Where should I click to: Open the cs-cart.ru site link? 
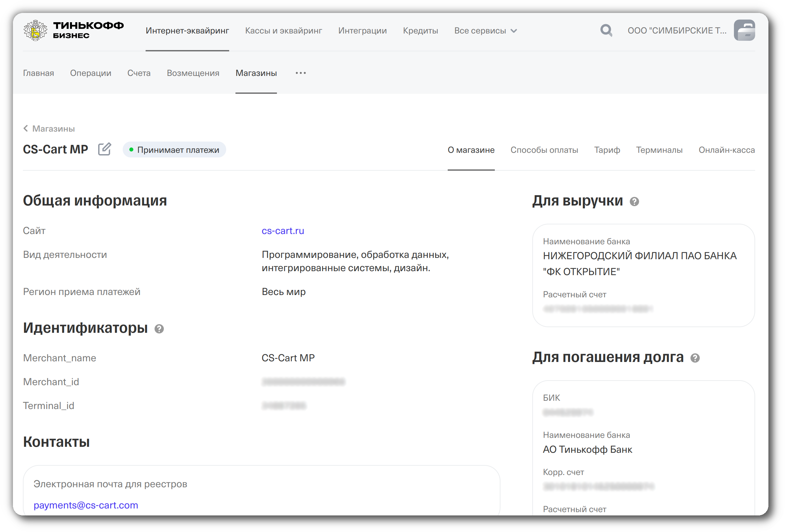click(x=283, y=231)
